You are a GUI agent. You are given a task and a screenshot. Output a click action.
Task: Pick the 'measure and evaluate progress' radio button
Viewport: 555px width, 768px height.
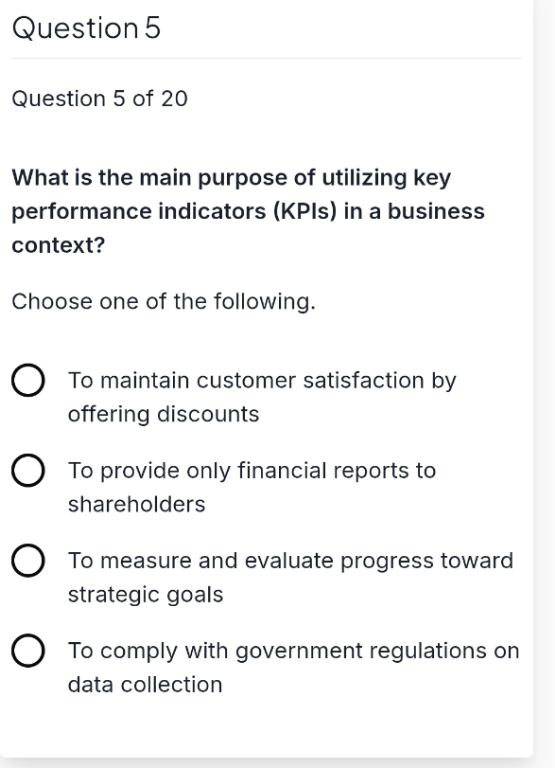click(28, 560)
